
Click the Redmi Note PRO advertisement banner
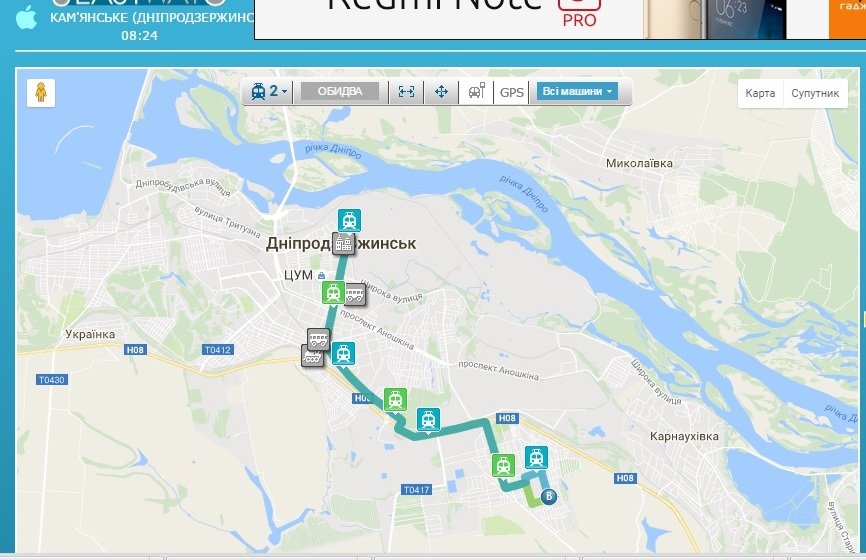click(559, 19)
